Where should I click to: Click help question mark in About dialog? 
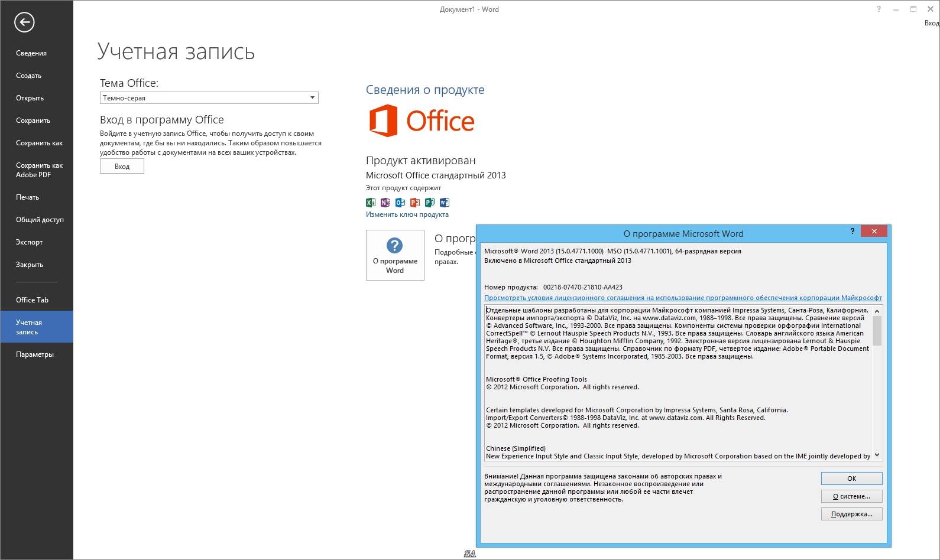853,231
